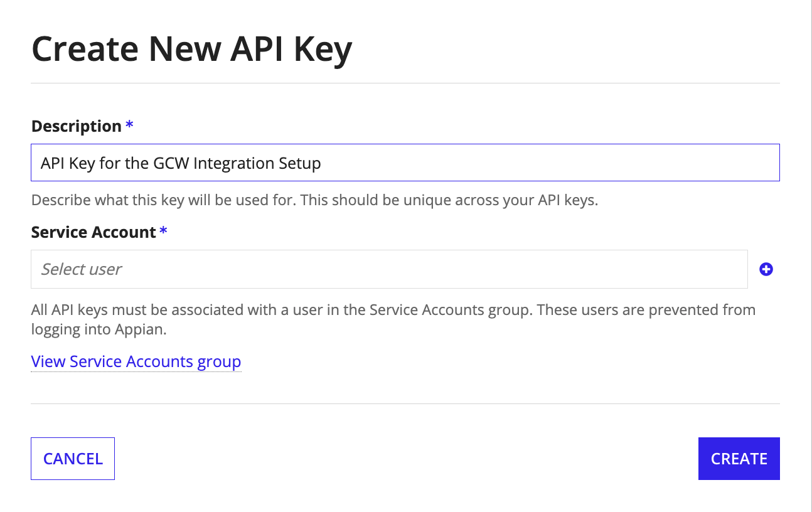The width and height of the screenshot is (812, 512).
Task: Focus the Description text field
Action: 405,163
